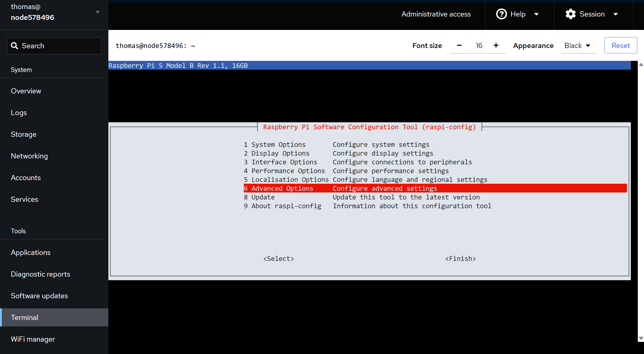Click the Reset terminal settings button
The width and height of the screenshot is (644, 354).
click(620, 45)
